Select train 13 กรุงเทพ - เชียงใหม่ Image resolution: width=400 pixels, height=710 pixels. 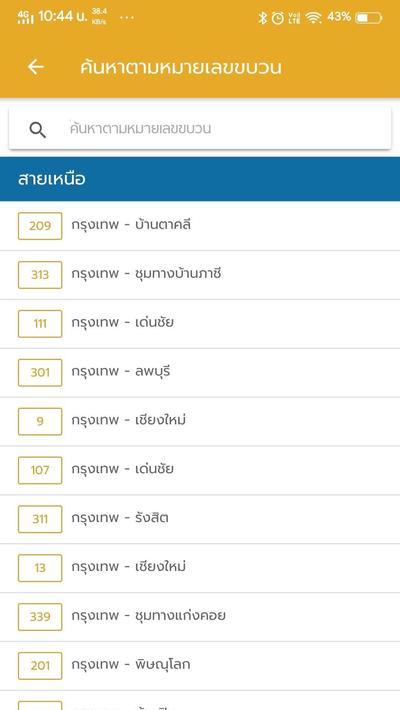pos(200,568)
